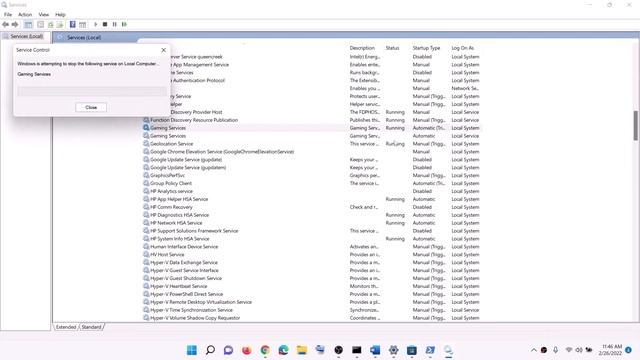Screen dimensions: 640x360
Task: Click the Stop Service square icon
Action: (x=105, y=24)
